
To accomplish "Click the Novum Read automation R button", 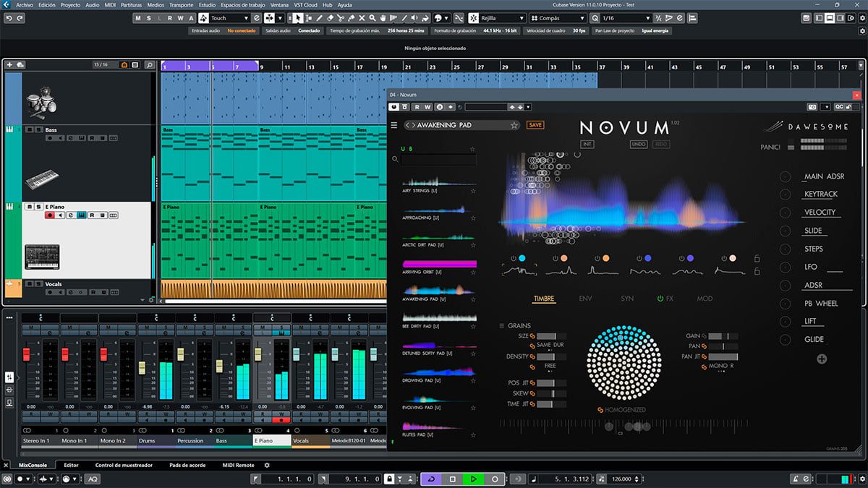I will [x=417, y=107].
